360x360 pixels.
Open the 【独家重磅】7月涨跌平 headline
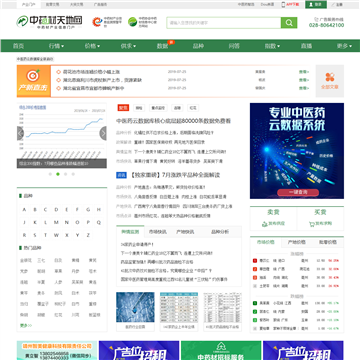[175, 175]
